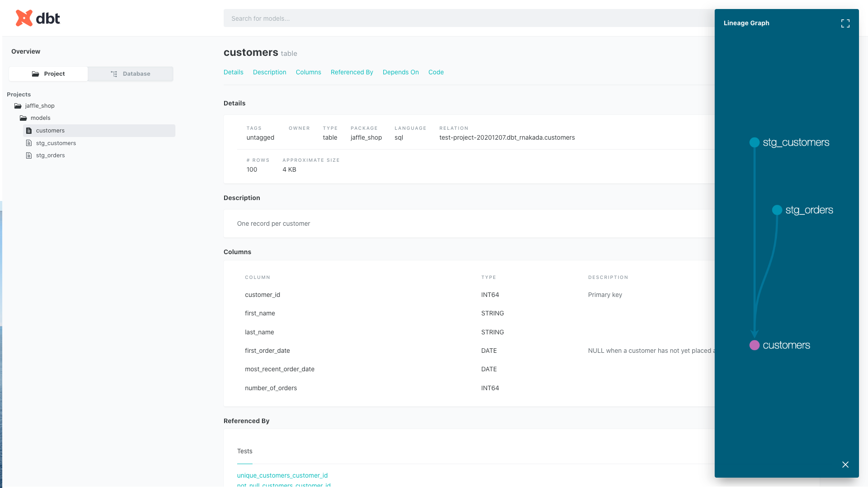Open the stg_customers file icon in the tree

[29, 143]
